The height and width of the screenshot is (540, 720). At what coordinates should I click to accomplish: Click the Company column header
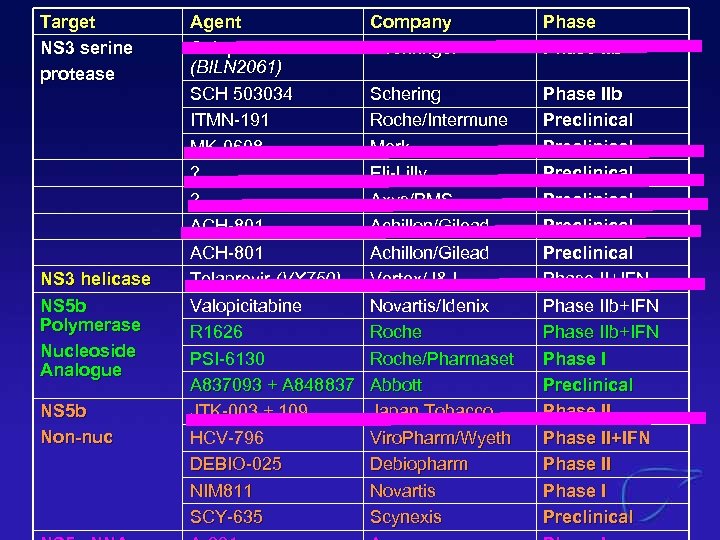[x=410, y=21]
